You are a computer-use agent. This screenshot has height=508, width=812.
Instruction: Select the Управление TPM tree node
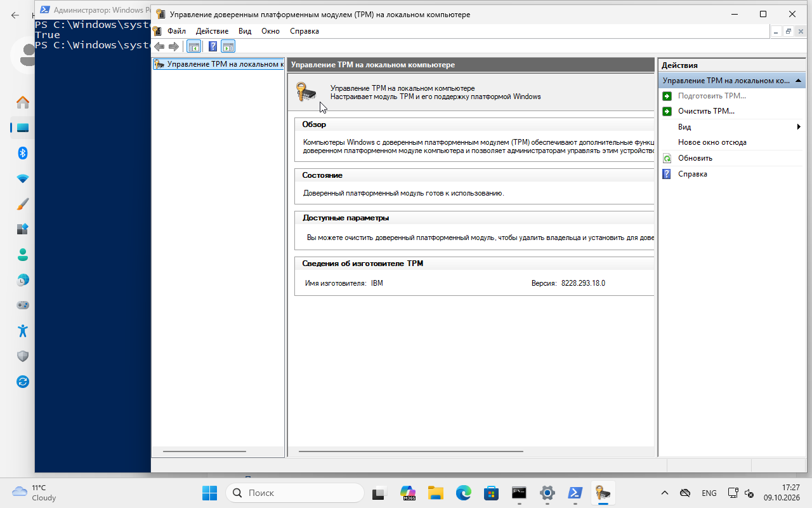(218, 64)
